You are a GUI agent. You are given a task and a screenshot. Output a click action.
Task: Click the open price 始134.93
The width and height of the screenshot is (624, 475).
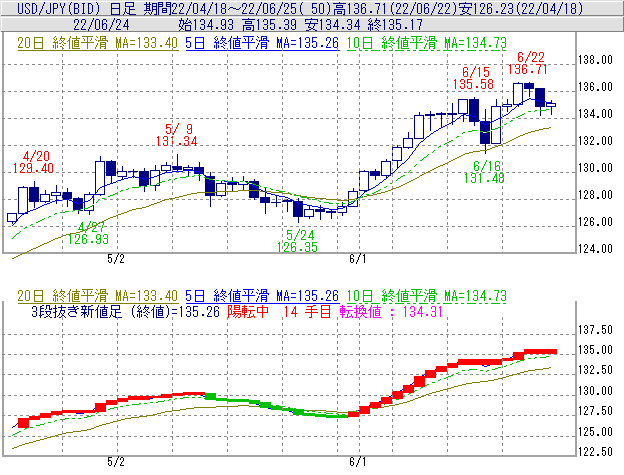206,25
